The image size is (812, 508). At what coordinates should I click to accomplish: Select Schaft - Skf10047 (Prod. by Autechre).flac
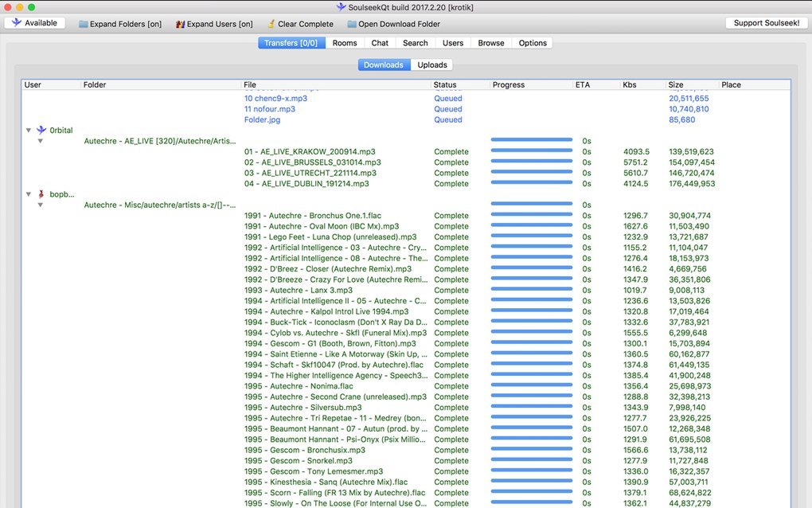[334, 365]
